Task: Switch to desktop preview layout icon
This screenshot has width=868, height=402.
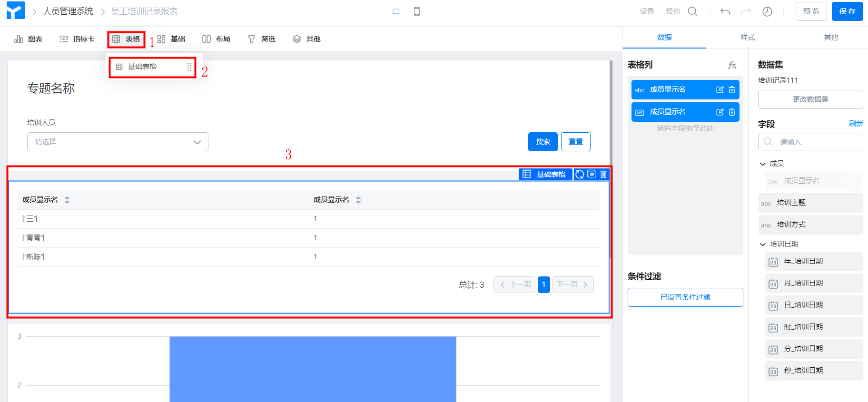Action: (x=396, y=11)
